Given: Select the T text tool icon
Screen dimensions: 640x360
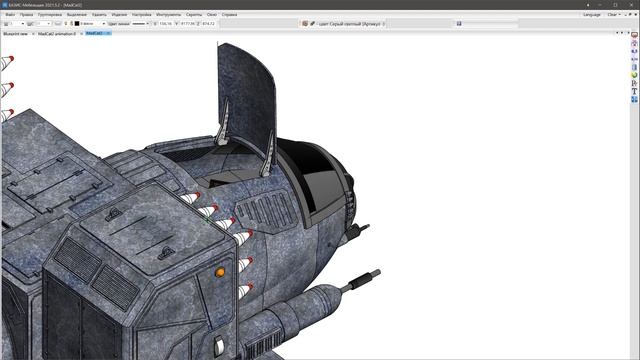Looking at the screenshot, I should click(634, 91).
